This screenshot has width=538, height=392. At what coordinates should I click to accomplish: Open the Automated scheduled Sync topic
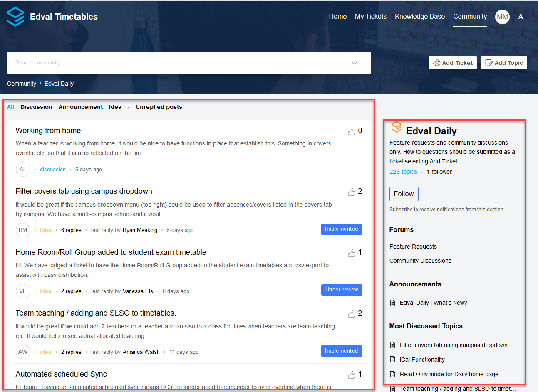click(61, 374)
